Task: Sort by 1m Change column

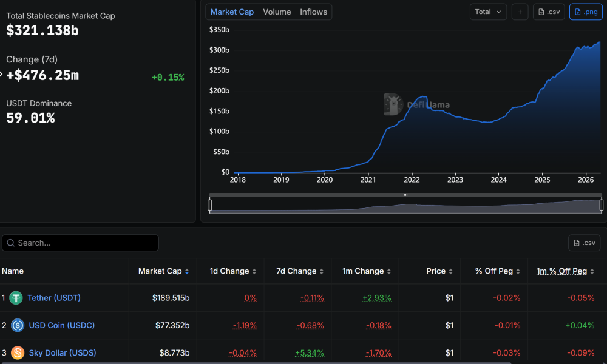Action: (367, 271)
